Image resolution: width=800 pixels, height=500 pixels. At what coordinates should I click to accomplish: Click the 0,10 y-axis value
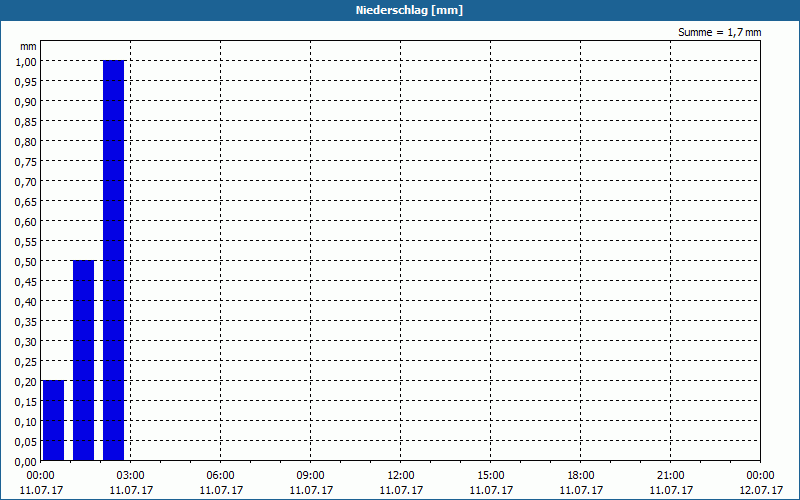click(x=26, y=421)
